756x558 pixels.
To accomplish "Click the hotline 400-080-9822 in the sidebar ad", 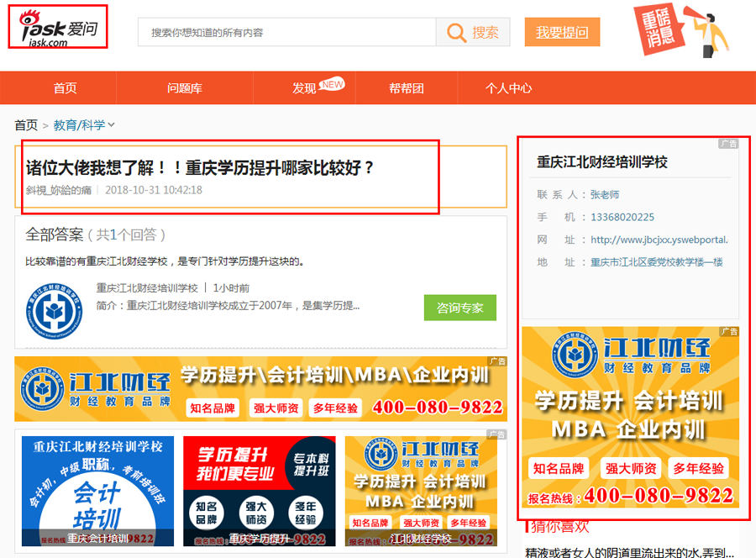I will pos(659,496).
